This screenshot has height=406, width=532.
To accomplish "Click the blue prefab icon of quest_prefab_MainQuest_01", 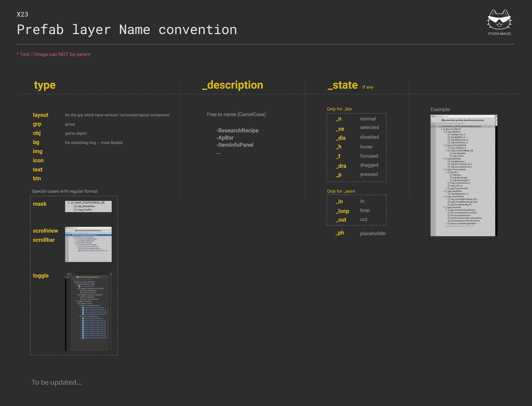I will (83, 310).
